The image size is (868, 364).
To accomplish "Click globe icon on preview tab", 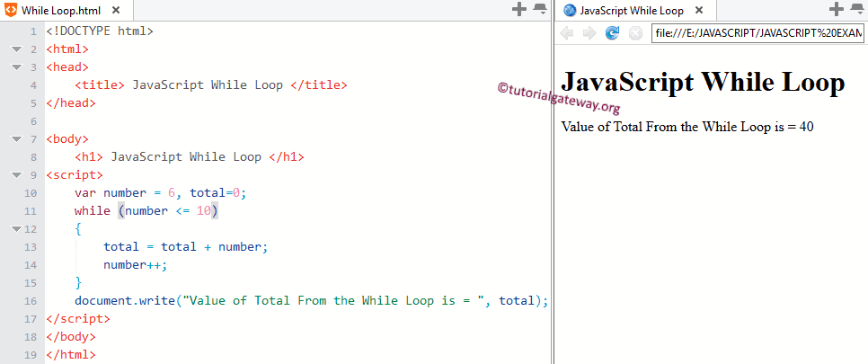I will (569, 10).
